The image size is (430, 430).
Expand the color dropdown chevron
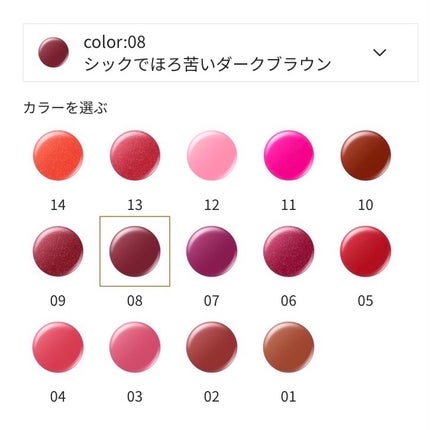pyautogui.click(x=379, y=52)
